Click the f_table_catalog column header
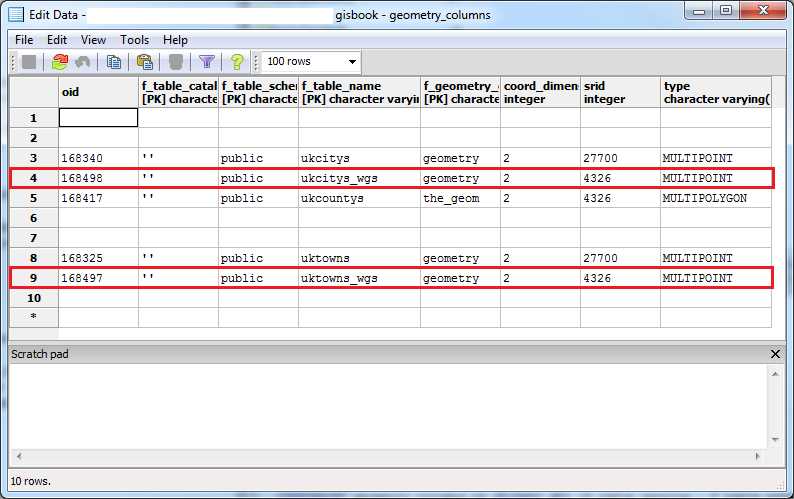Screen dimensions: 794x499 178,92
